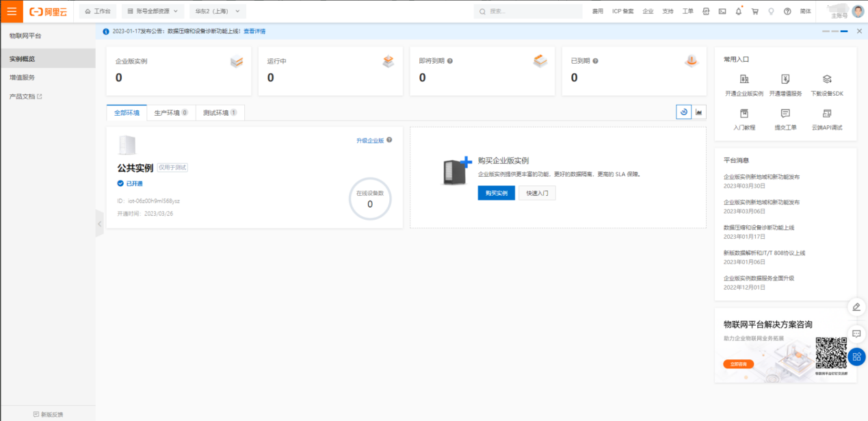868x421 pixels.
Task: Select the circular card view toggle
Action: (683, 112)
